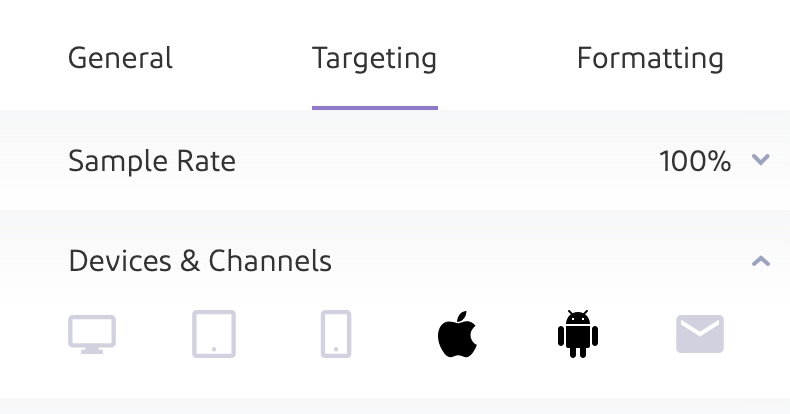Switch to the General tab

point(120,58)
